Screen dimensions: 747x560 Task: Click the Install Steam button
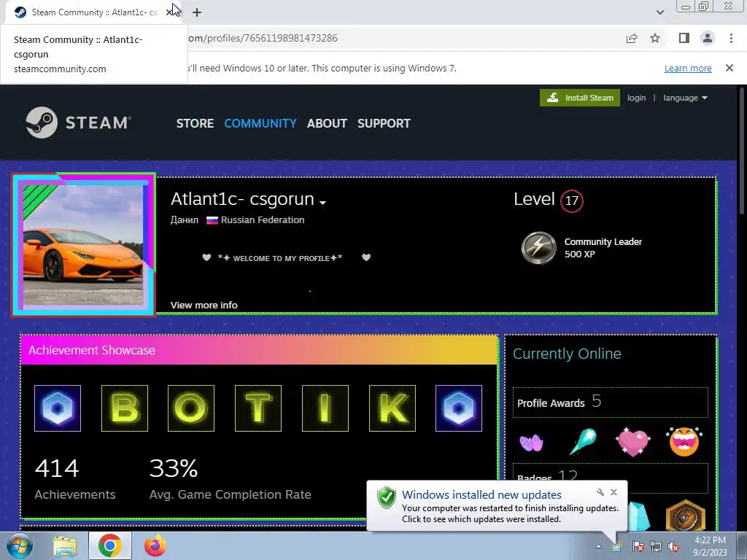point(580,98)
